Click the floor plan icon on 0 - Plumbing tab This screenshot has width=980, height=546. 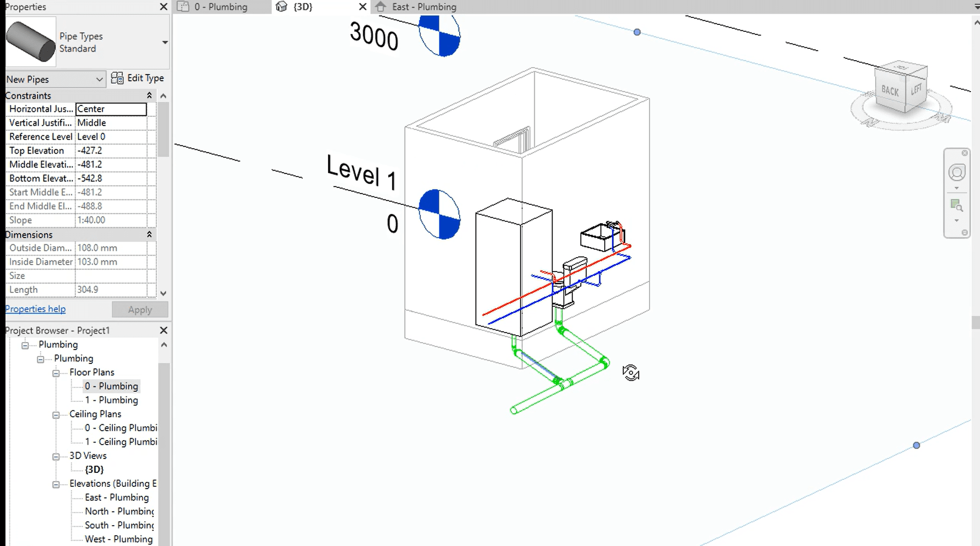[183, 6]
